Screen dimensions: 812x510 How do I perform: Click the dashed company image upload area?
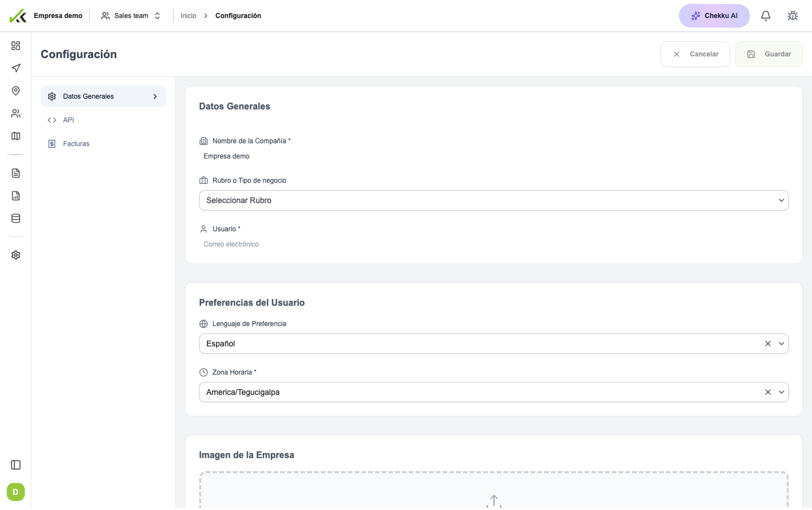494,491
